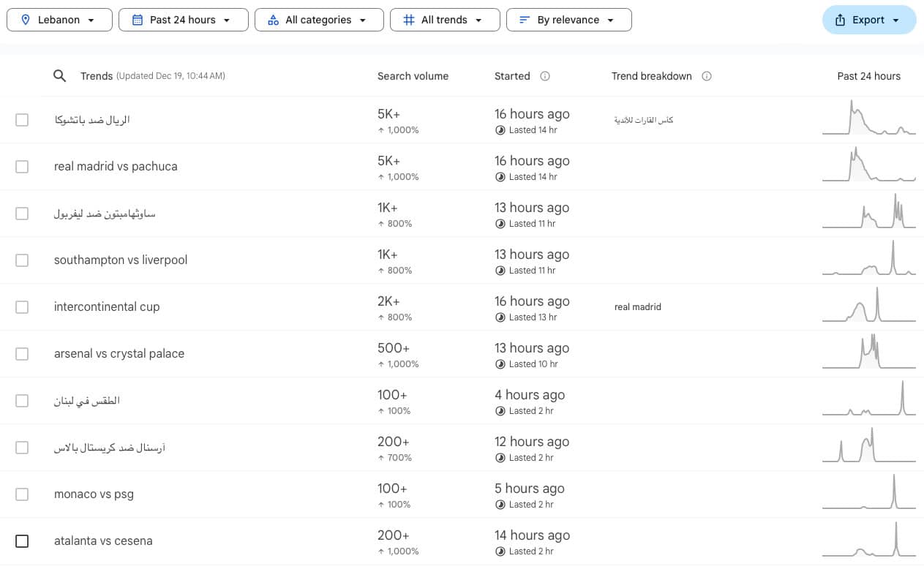
Task: Open the southampton vs liverpool trend
Action: [121, 260]
